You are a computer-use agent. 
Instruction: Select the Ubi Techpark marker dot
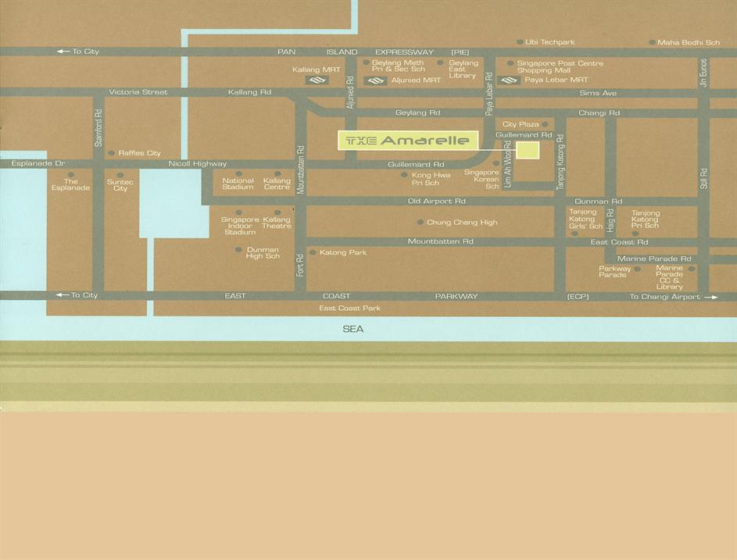(520, 42)
